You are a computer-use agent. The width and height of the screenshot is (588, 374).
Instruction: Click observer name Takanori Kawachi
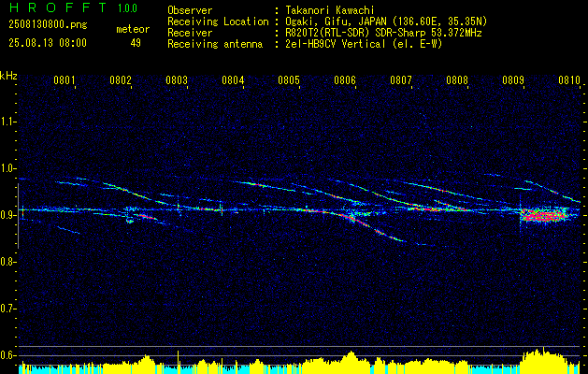click(328, 10)
